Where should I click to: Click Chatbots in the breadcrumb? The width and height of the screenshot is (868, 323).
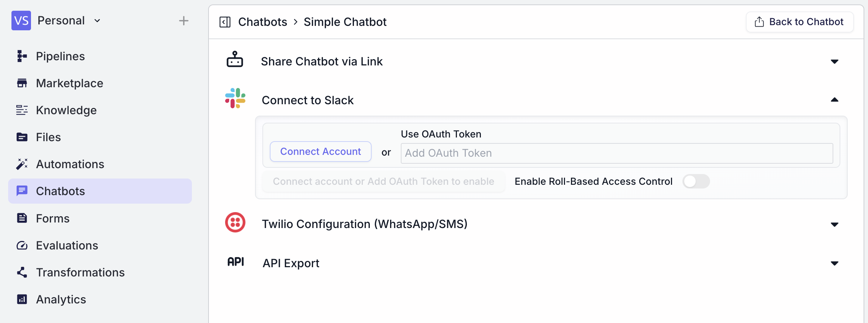(263, 22)
